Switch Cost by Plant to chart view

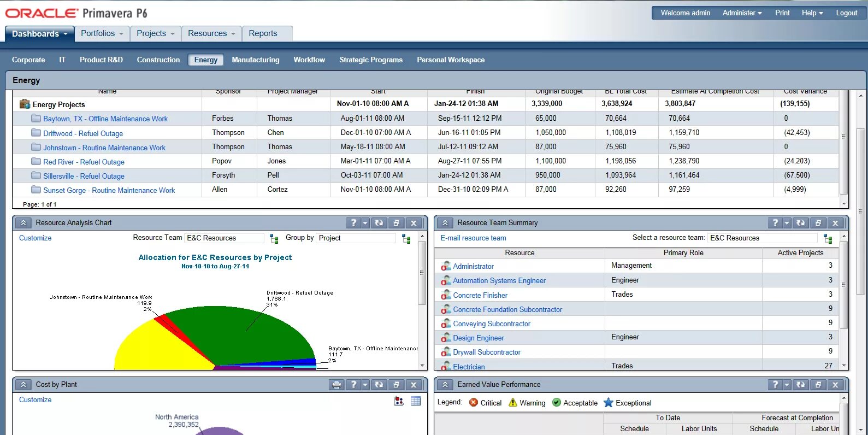click(x=399, y=401)
